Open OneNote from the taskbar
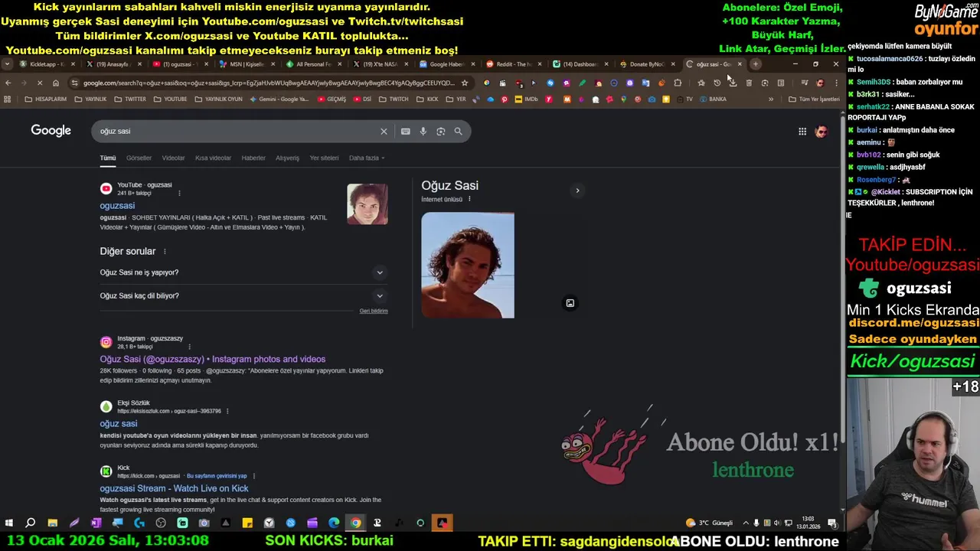Screen dimensions: 980x551 (x=96, y=523)
